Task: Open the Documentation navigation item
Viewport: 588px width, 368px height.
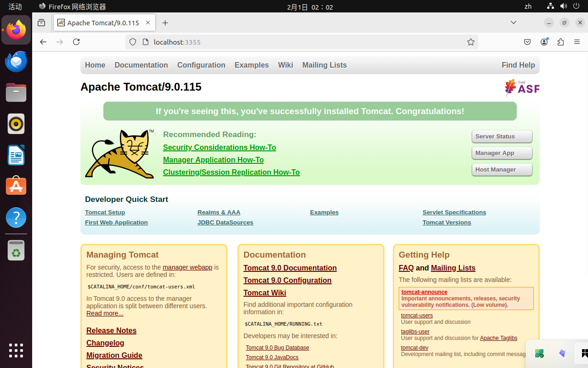Action: coord(141,65)
